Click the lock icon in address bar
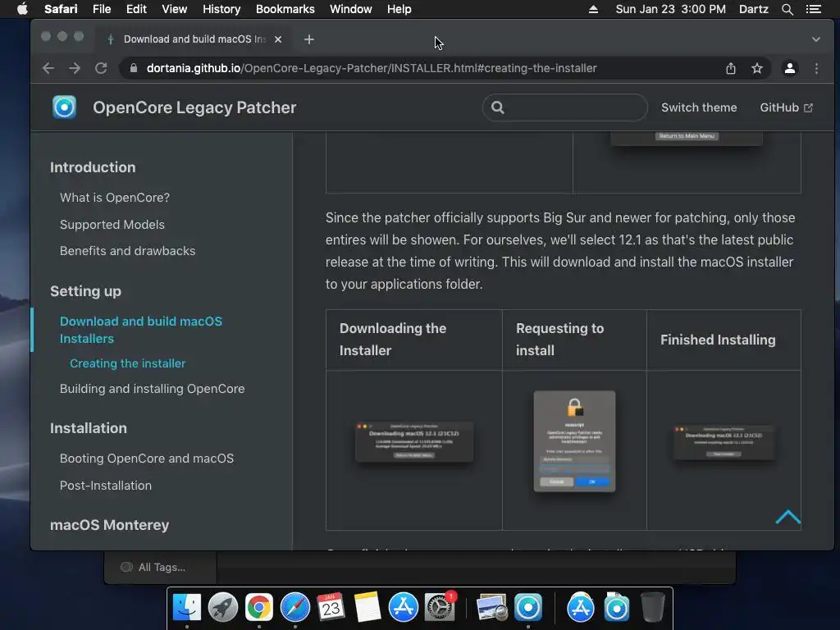840x630 pixels. pyautogui.click(x=134, y=68)
